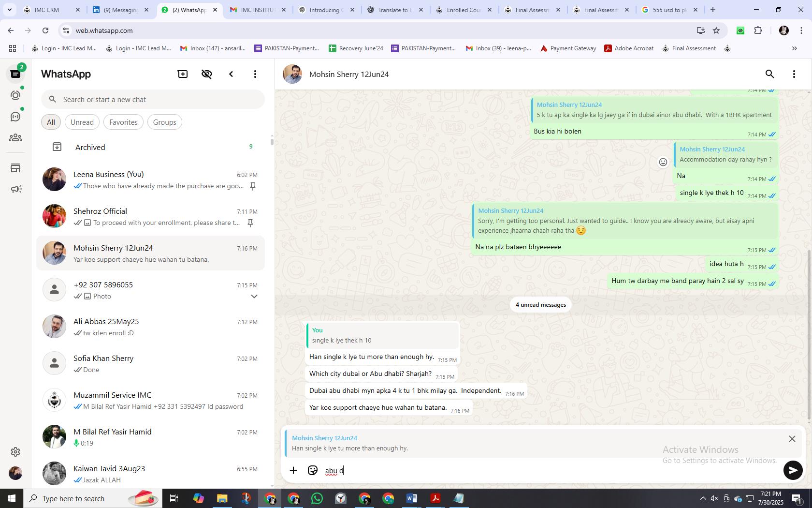Image resolution: width=812 pixels, height=508 pixels.
Task: Open the Chrome apps grid icon
Action: [13, 48]
